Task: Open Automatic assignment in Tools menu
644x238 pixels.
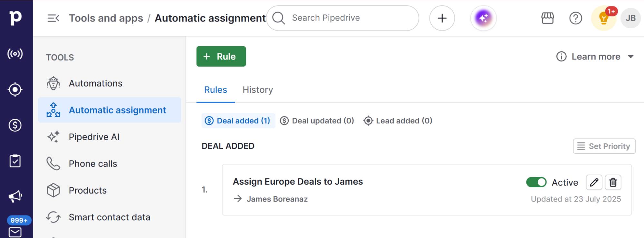Action: pos(110,110)
